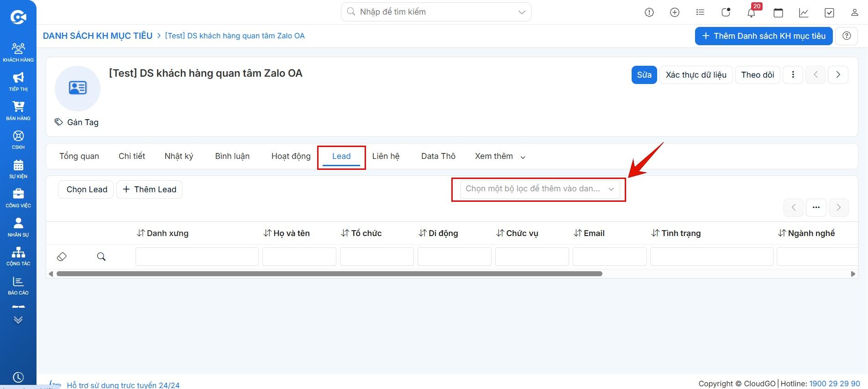Image resolution: width=868 pixels, height=389 pixels.
Task: Switch to the Tổng quan tab
Action: click(79, 156)
